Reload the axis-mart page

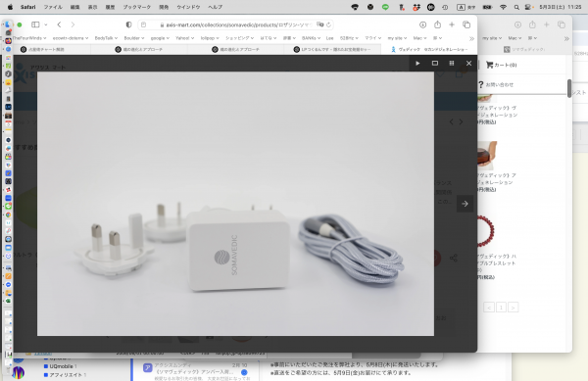tap(329, 24)
